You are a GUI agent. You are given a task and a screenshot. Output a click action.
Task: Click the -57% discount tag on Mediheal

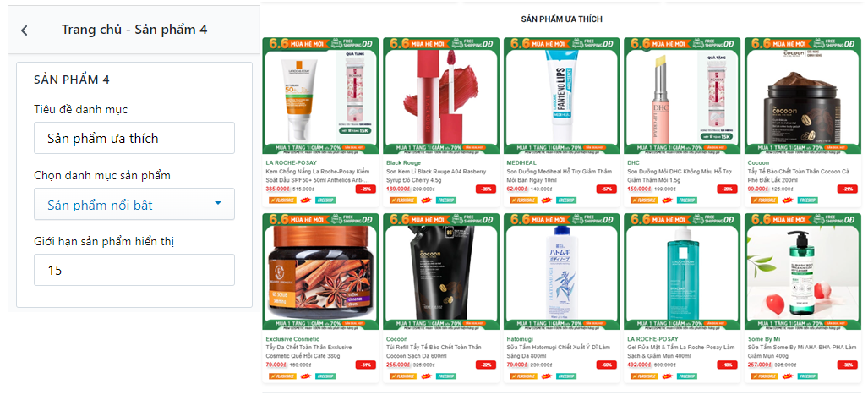(606, 189)
